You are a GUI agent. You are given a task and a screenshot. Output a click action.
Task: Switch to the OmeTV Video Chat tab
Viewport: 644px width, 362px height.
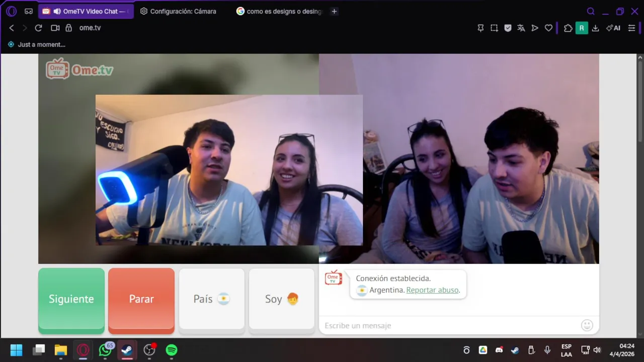(86, 11)
